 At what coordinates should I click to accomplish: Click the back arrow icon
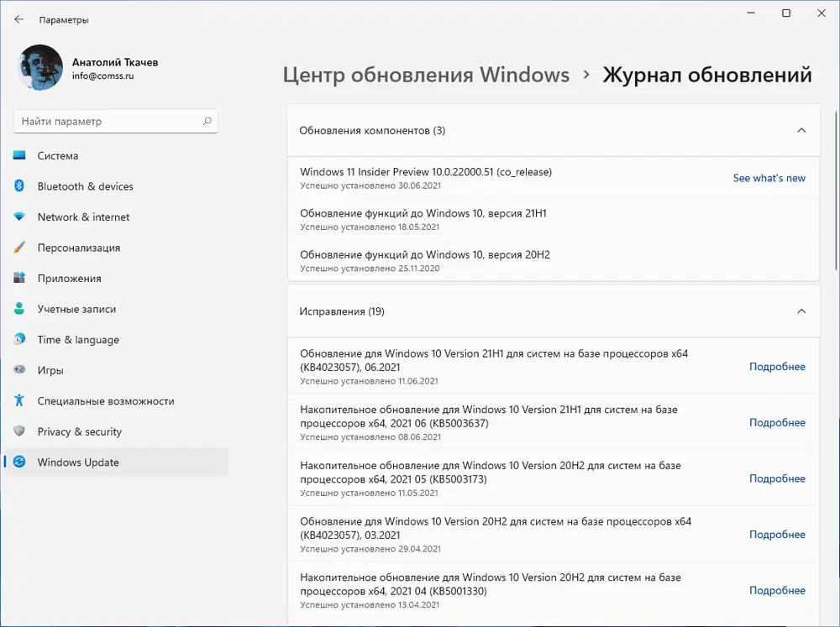point(18,19)
